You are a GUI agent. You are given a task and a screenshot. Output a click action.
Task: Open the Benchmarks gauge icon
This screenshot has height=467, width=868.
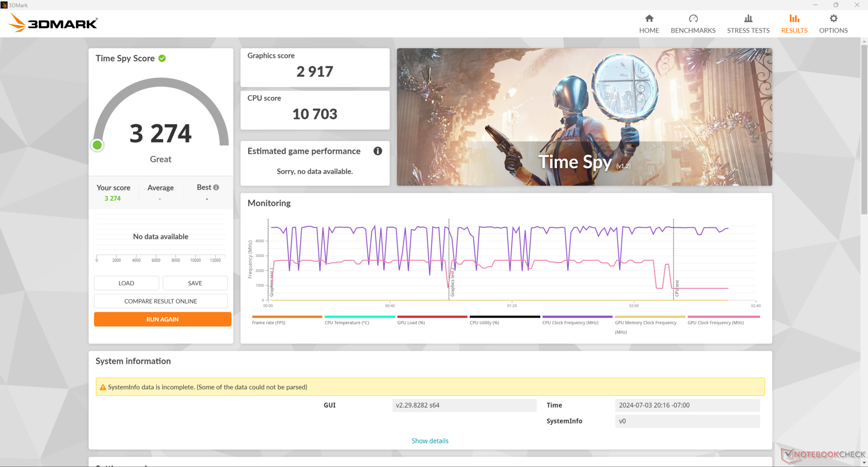click(x=693, y=19)
